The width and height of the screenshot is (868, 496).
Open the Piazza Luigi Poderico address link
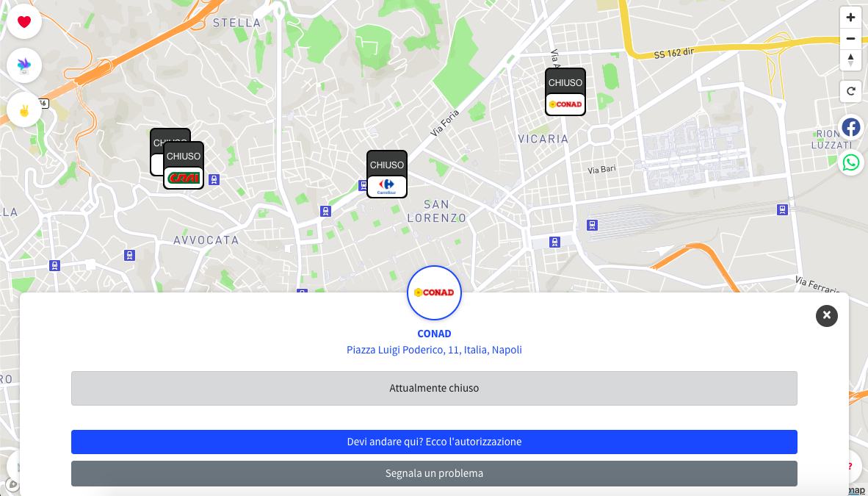tap(434, 350)
